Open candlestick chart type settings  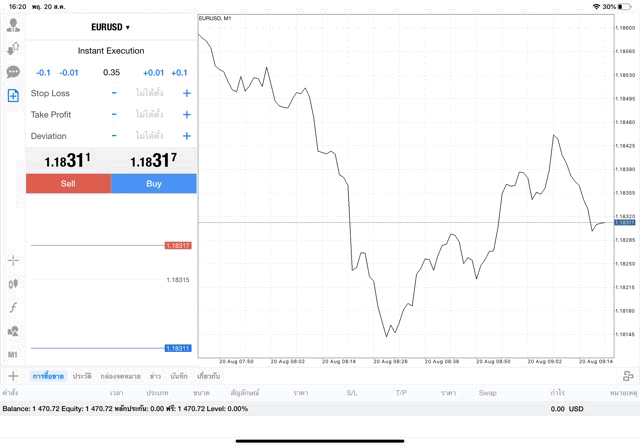point(13,284)
